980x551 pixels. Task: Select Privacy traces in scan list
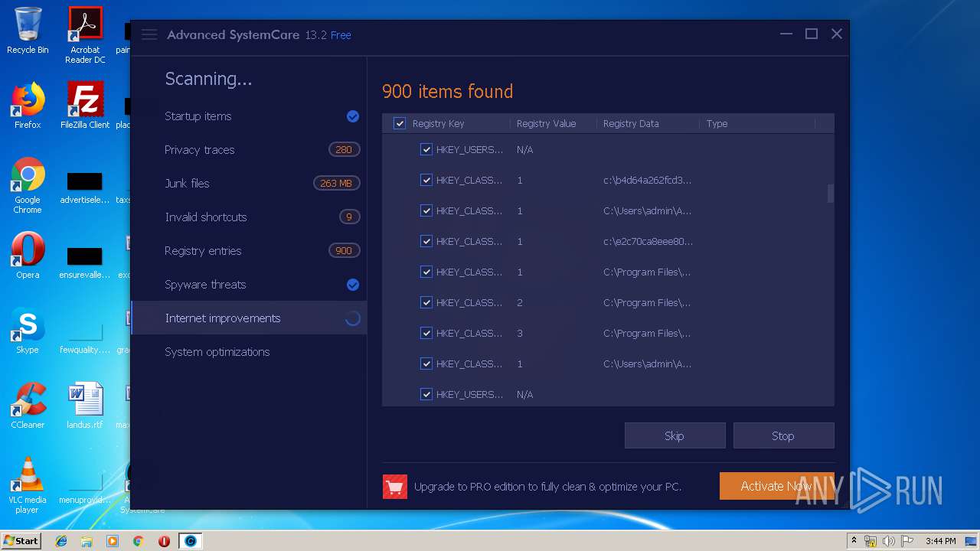249,150
